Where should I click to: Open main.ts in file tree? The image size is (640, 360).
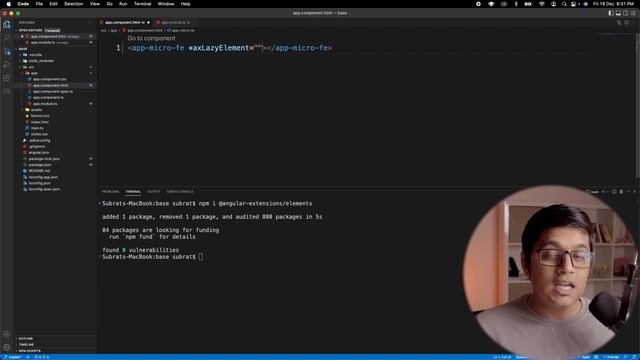coord(37,128)
